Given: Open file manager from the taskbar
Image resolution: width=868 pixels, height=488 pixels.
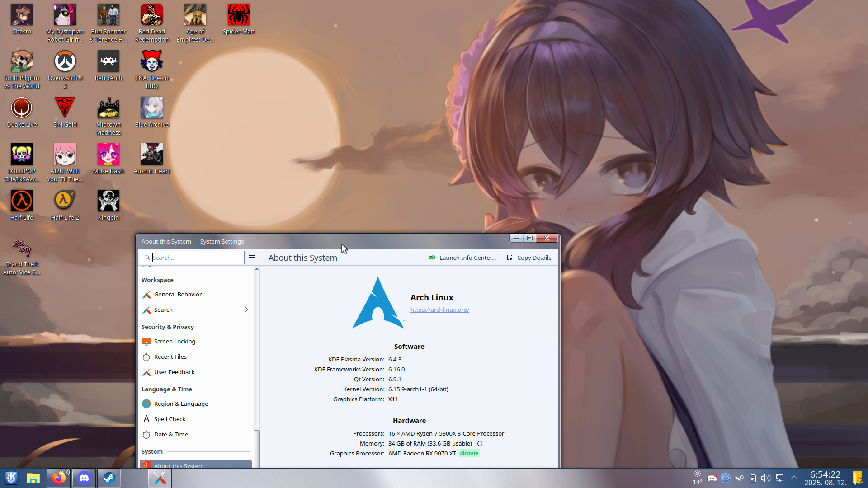Looking at the screenshot, I should (x=33, y=478).
